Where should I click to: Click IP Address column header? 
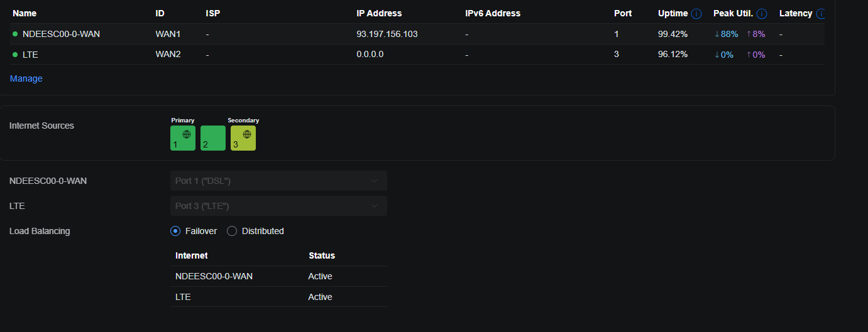[379, 13]
